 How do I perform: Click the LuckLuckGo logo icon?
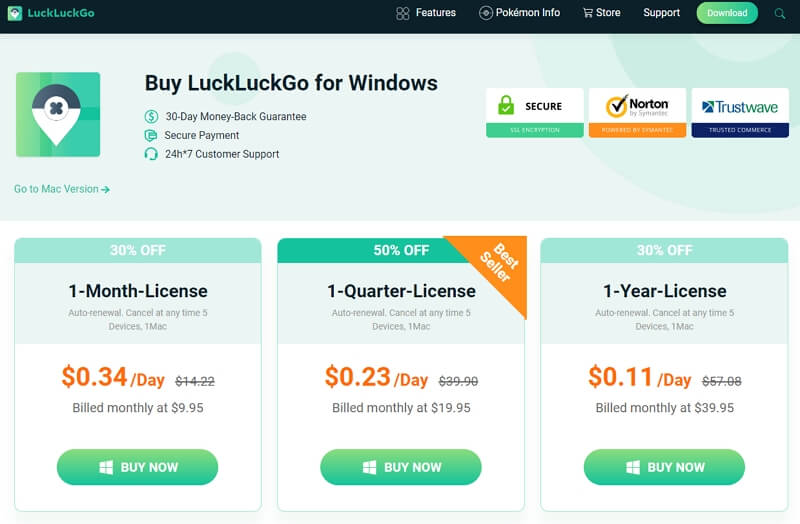pos(15,13)
